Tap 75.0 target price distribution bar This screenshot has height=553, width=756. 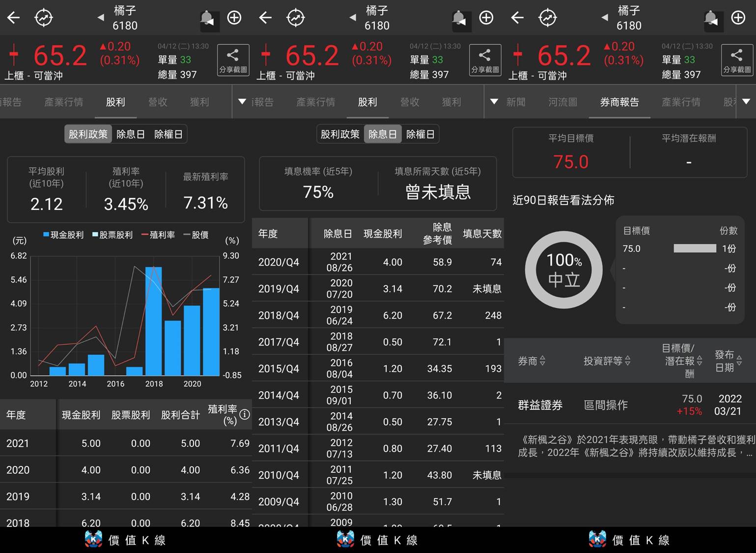[695, 248]
